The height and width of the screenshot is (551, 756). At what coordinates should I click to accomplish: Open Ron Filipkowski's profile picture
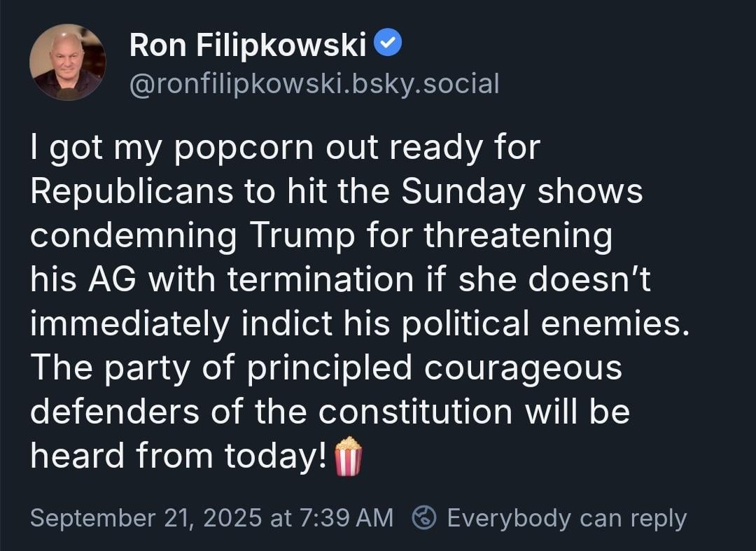tap(67, 62)
